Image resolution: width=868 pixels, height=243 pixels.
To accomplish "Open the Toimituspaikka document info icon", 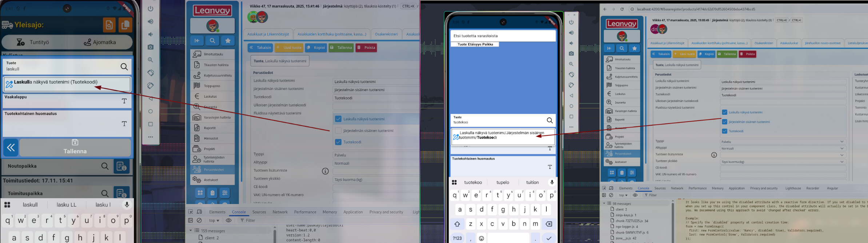I will pyautogui.click(x=122, y=193).
